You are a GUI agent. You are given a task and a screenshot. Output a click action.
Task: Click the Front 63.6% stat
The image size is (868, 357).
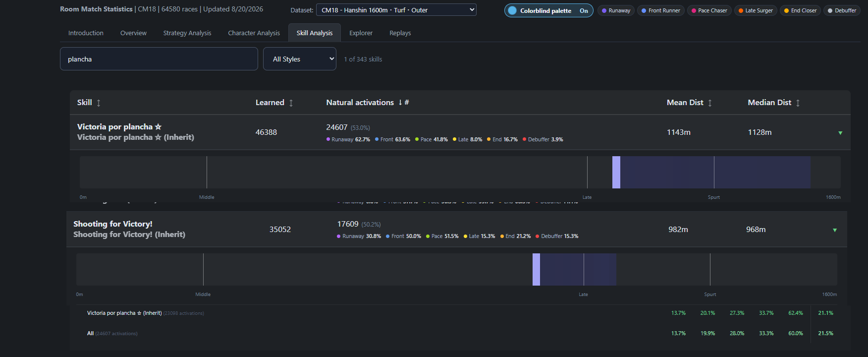click(x=392, y=139)
